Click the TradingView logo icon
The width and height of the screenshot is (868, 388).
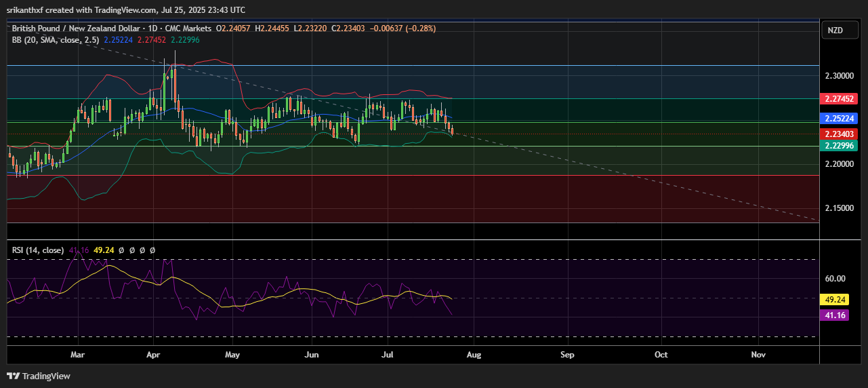14,376
